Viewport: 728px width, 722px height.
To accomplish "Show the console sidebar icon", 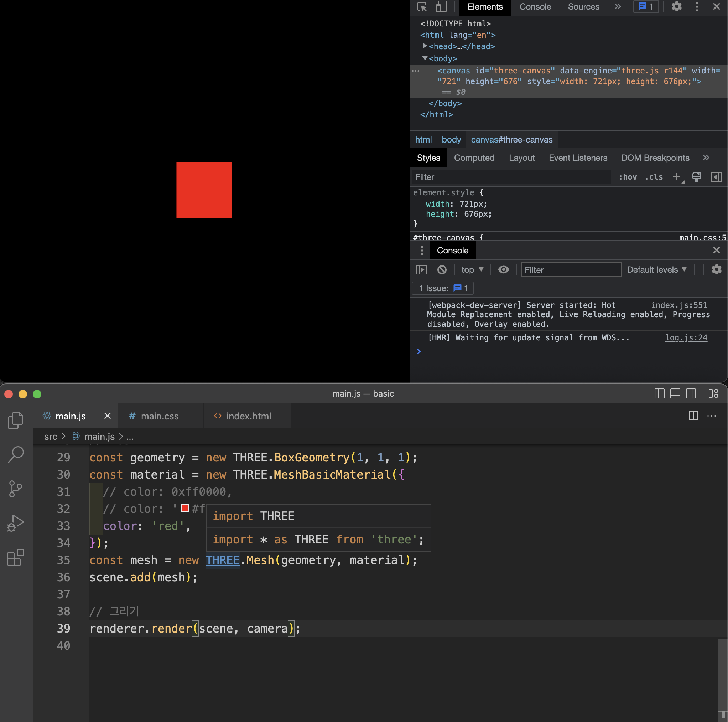I will 421,269.
